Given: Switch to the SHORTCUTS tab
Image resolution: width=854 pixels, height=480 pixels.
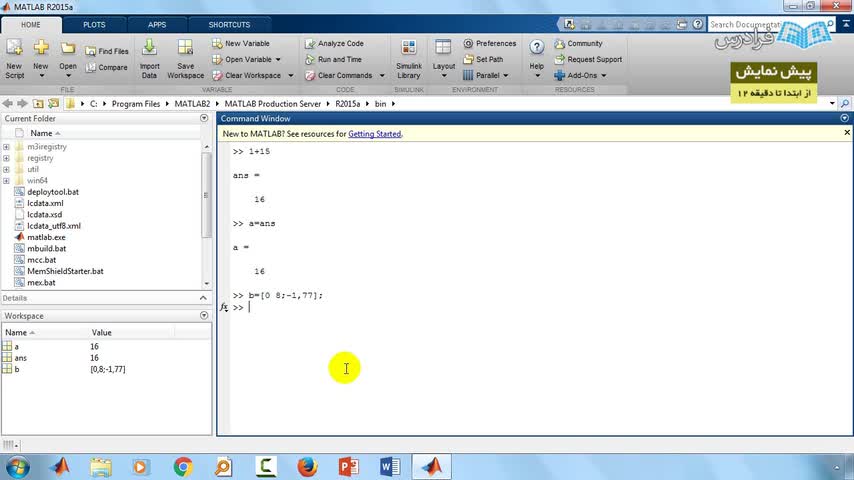Looking at the screenshot, I should click(229, 25).
